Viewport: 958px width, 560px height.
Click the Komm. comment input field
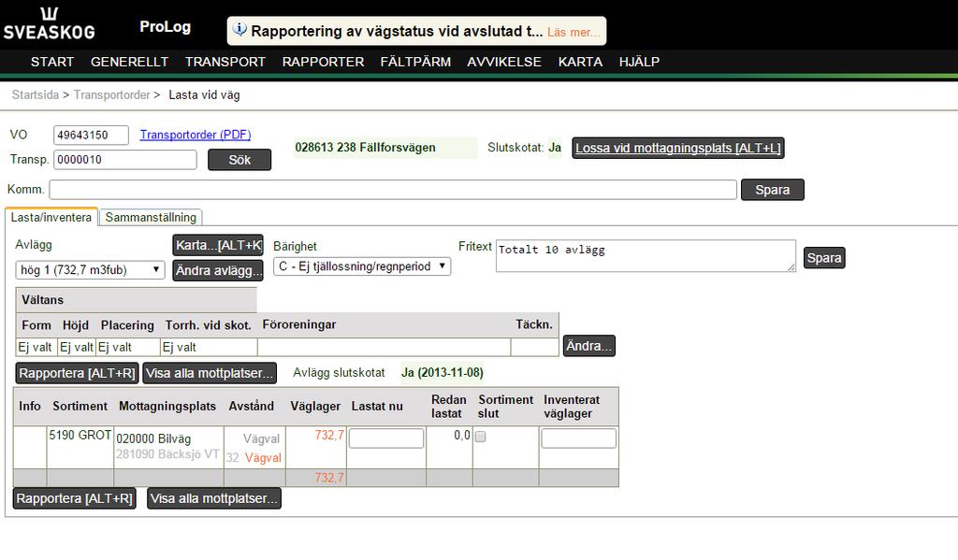tap(393, 189)
